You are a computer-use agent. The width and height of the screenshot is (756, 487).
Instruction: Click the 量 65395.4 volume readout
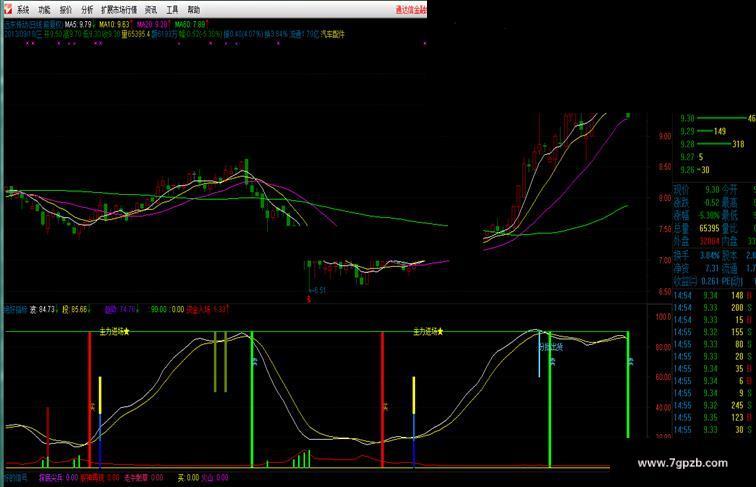(x=136, y=34)
